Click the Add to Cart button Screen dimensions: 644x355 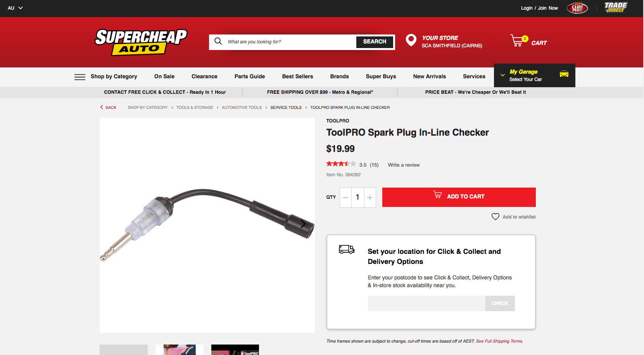459,197
